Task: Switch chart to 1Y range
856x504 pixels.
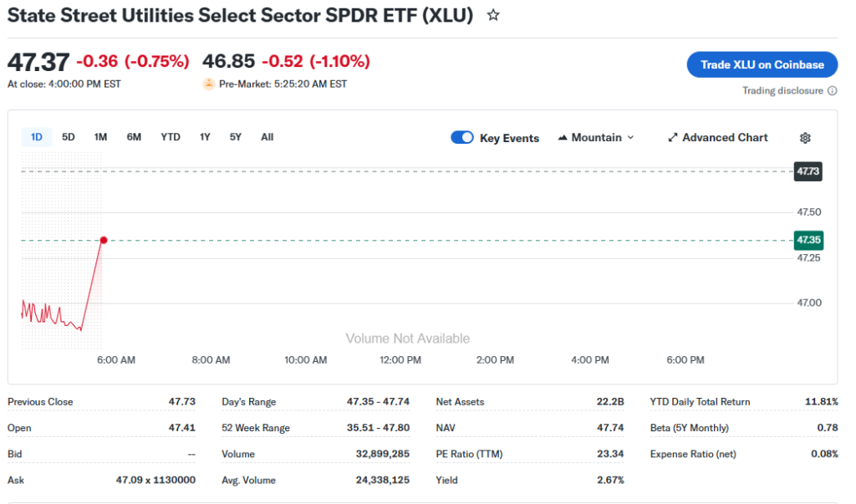Action: coord(205,137)
